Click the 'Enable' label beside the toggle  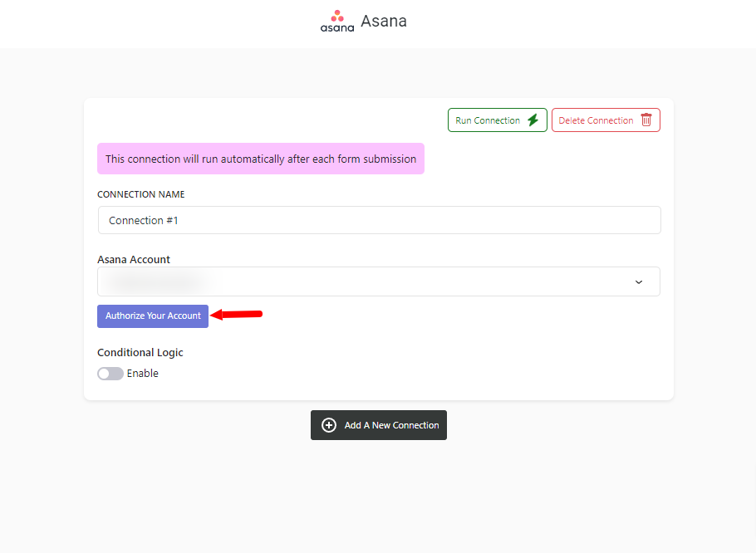pos(142,374)
